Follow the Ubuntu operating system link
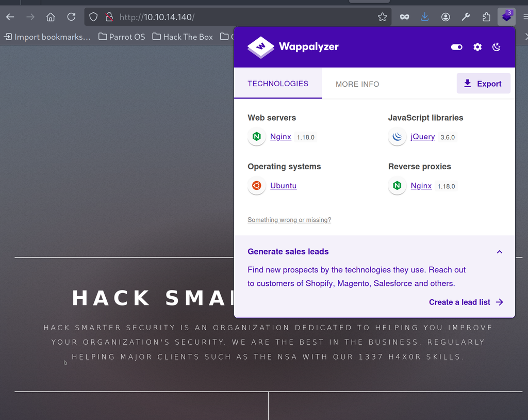Image resolution: width=528 pixels, height=420 pixels. tap(283, 186)
